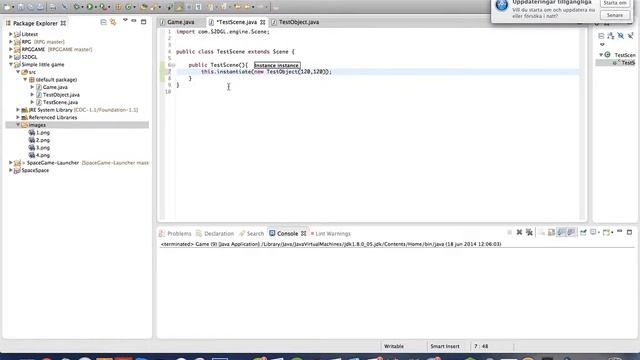Select the (default package) node
The width and height of the screenshot is (640, 360).
(x=56, y=80)
